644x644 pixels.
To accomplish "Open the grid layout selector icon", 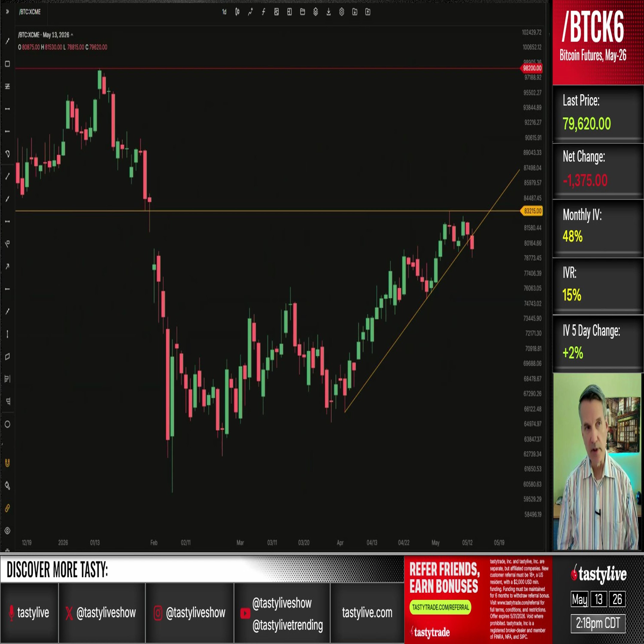I will click(289, 12).
